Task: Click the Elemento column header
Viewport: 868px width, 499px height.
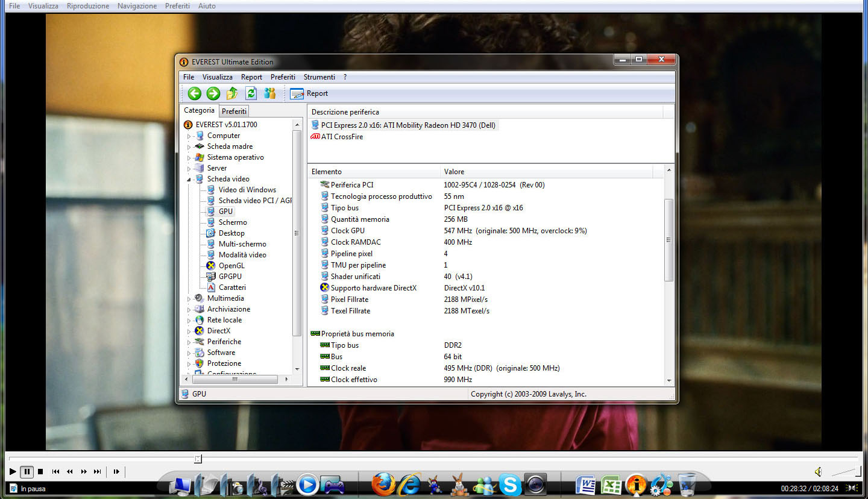Action: 374,172
